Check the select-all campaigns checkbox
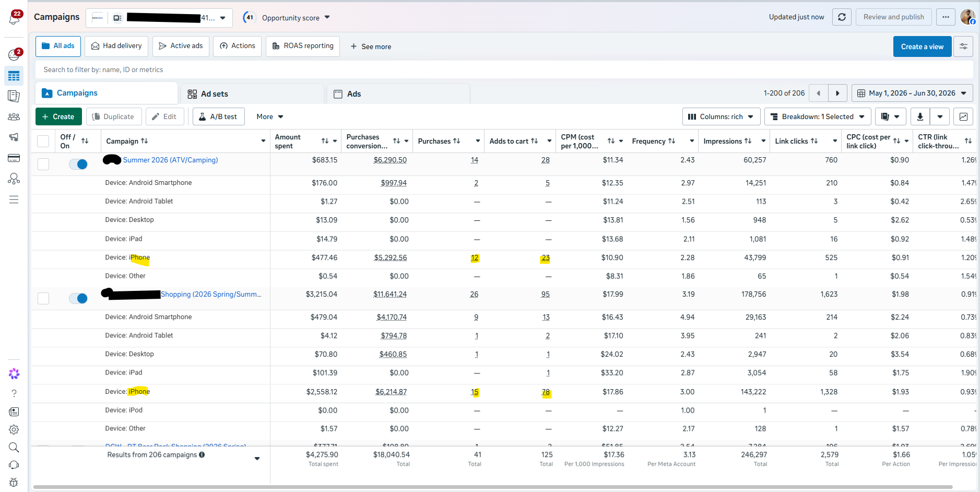980x492 pixels. pos(43,141)
